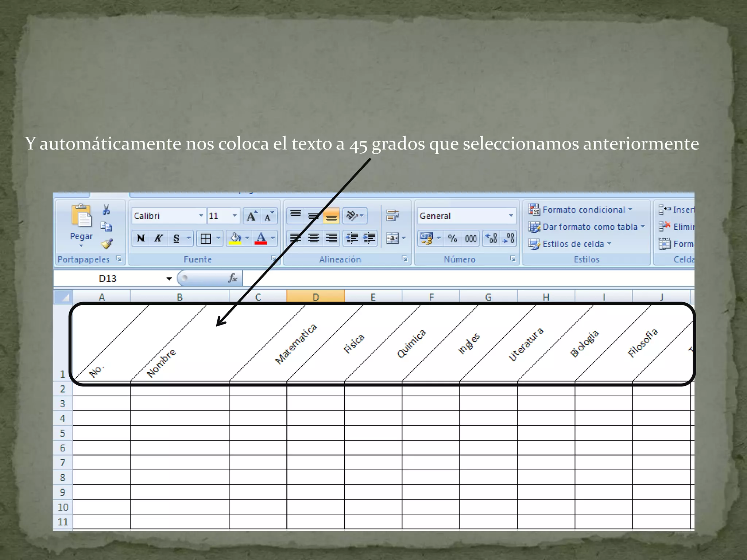
Task: Open Calibri font name dropdown
Action: 201,216
